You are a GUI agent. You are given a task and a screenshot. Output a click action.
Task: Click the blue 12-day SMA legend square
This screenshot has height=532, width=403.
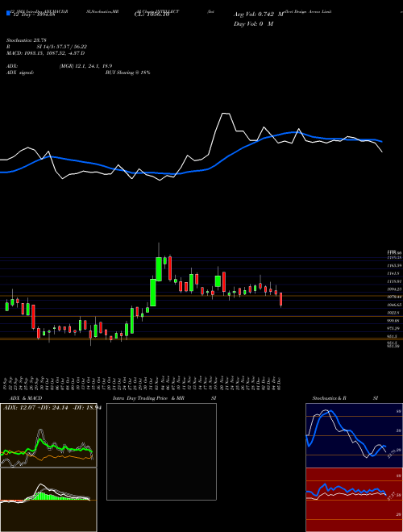[x=8, y=13]
